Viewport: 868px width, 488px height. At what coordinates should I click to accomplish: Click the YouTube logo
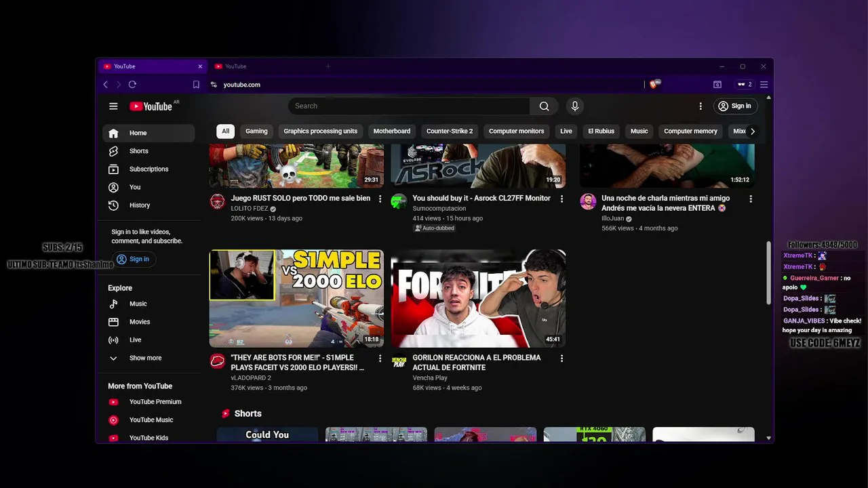tap(151, 106)
